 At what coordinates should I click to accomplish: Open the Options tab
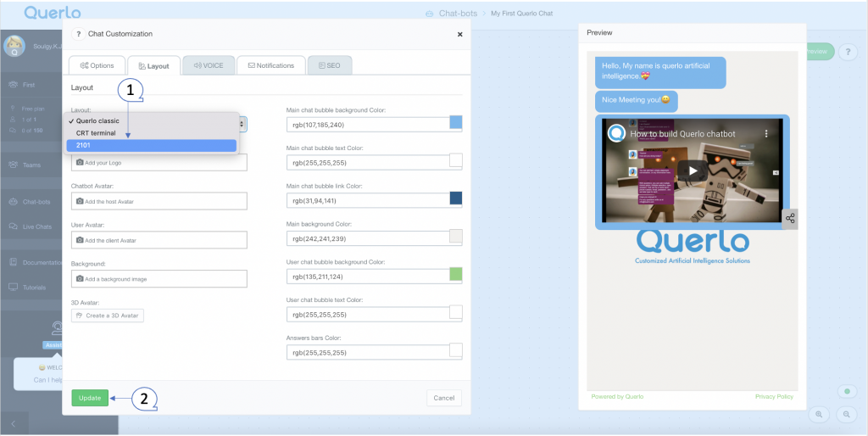(x=97, y=65)
